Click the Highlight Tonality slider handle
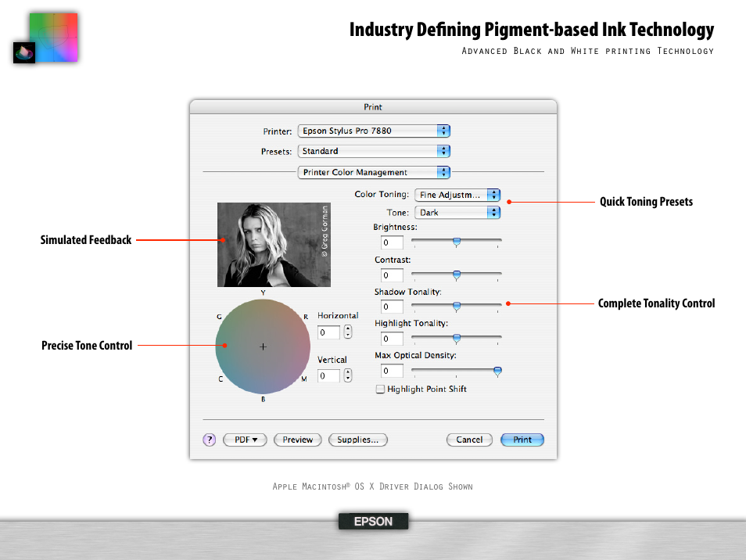 pyautogui.click(x=457, y=339)
